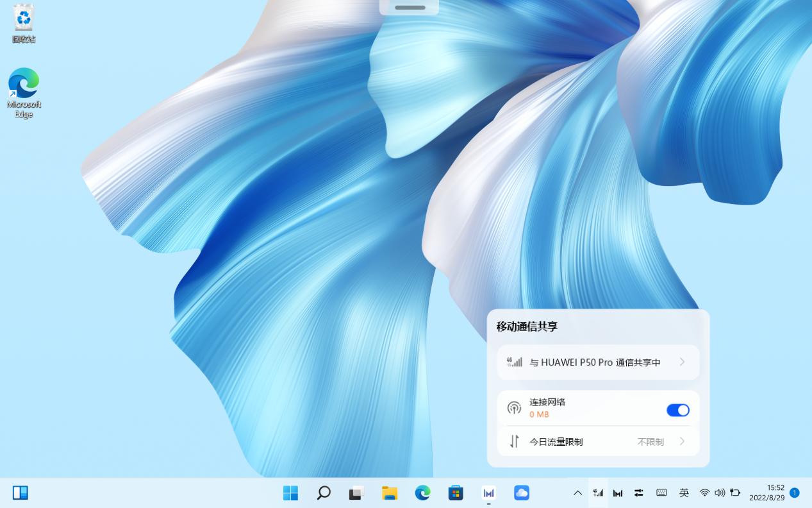Screen dimensions: 812x508
Task: Click the 英 input method indicator
Action: tap(683, 493)
